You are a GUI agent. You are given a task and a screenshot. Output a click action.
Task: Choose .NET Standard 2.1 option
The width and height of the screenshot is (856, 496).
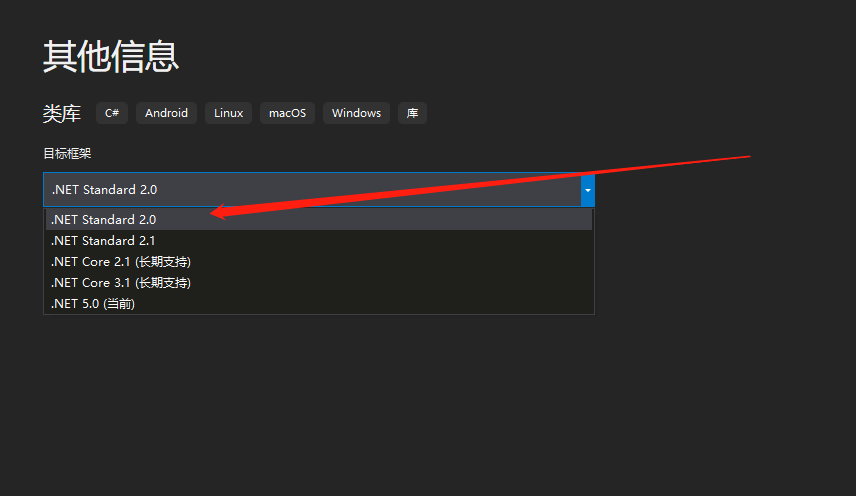(319, 241)
